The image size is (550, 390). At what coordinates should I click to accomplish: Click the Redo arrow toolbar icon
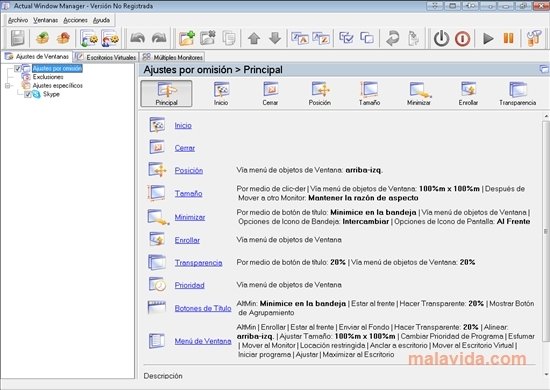159,38
